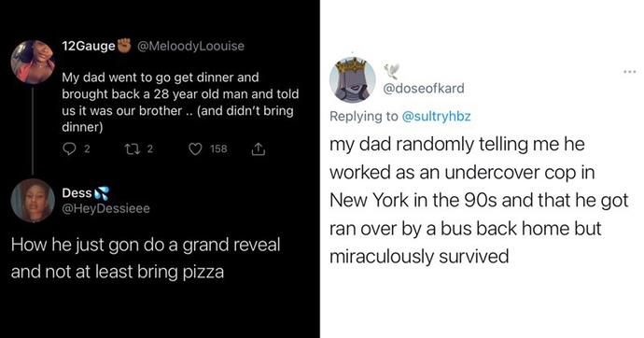Click the Dess display name
644x338 pixels.
[x=77, y=193]
